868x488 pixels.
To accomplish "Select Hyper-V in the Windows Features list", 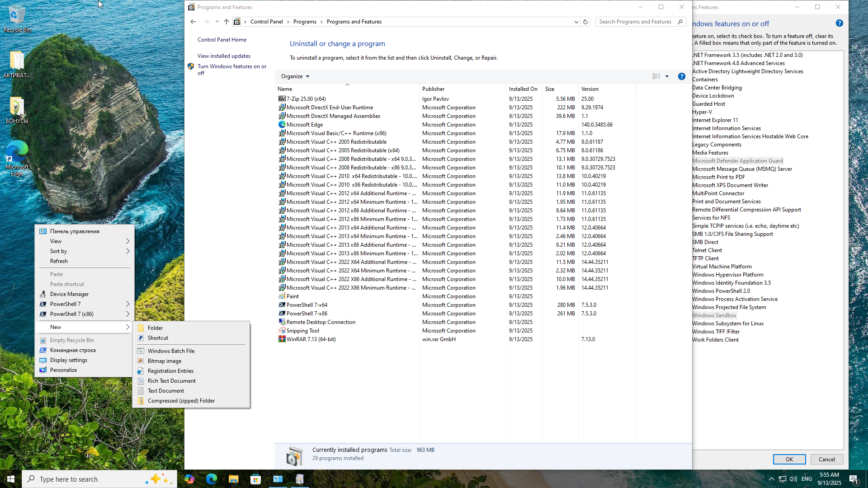I will (x=702, y=112).
